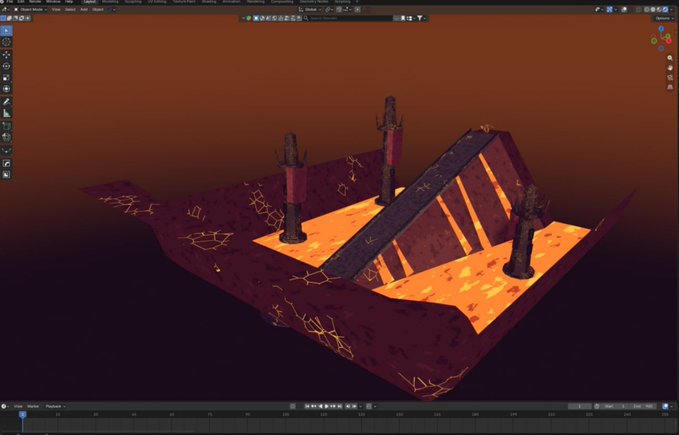679x435 pixels.
Task: Toggle snapping magnet in header
Action: tap(339, 9)
